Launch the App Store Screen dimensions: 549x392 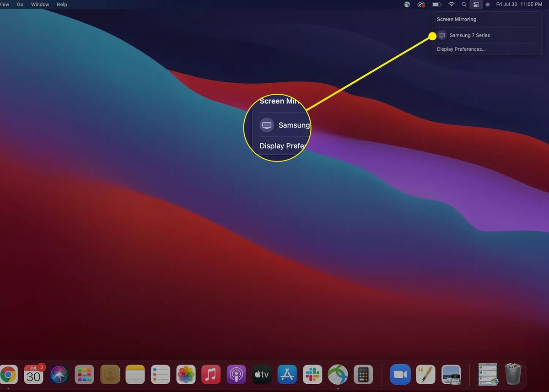[287, 375]
